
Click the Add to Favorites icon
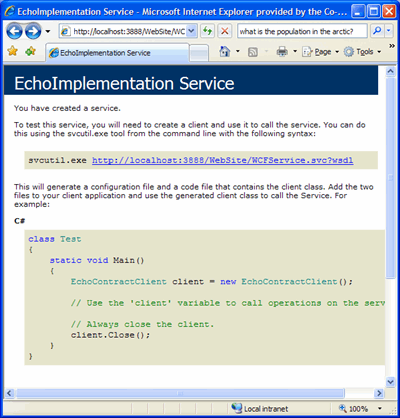pos(31,51)
